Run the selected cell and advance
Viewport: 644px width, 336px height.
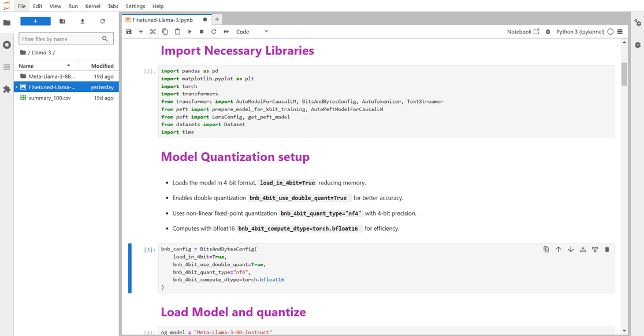tap(190, 32)
